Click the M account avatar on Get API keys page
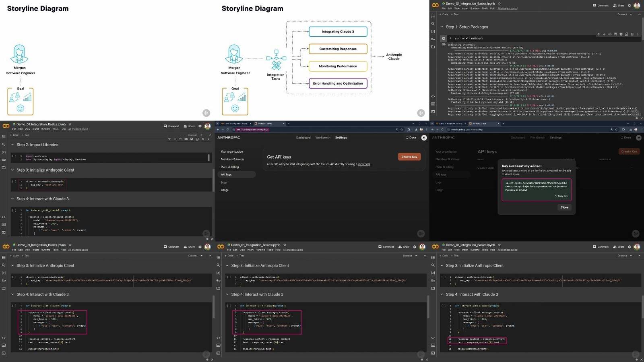Viewport: 644px width, 362px height. coord(424,138)
